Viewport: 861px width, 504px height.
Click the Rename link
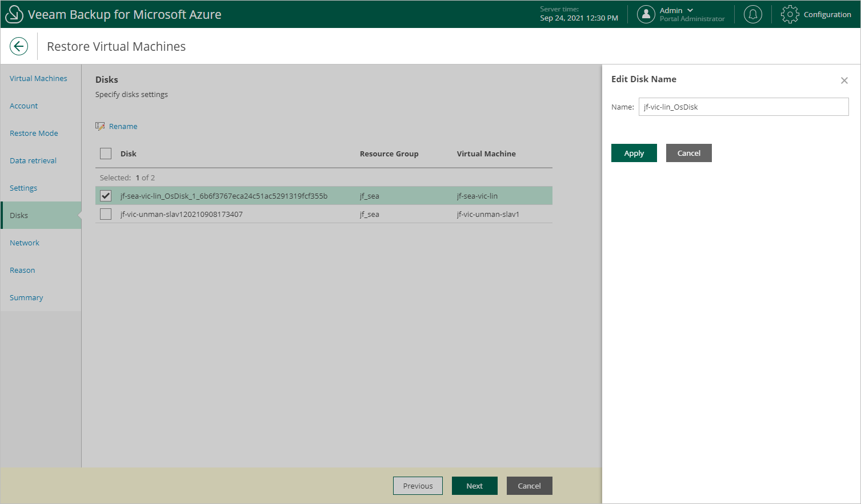click(x=123, y=126)
